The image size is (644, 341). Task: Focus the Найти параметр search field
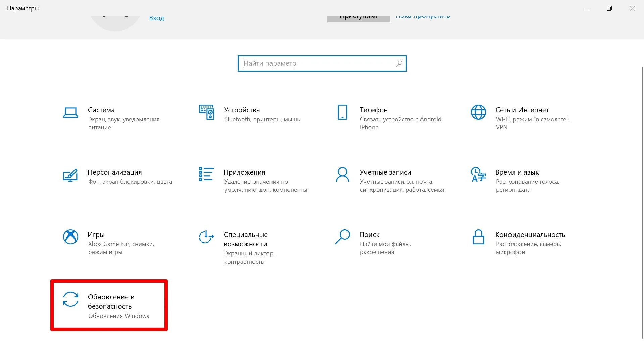[x=322, y=63]
